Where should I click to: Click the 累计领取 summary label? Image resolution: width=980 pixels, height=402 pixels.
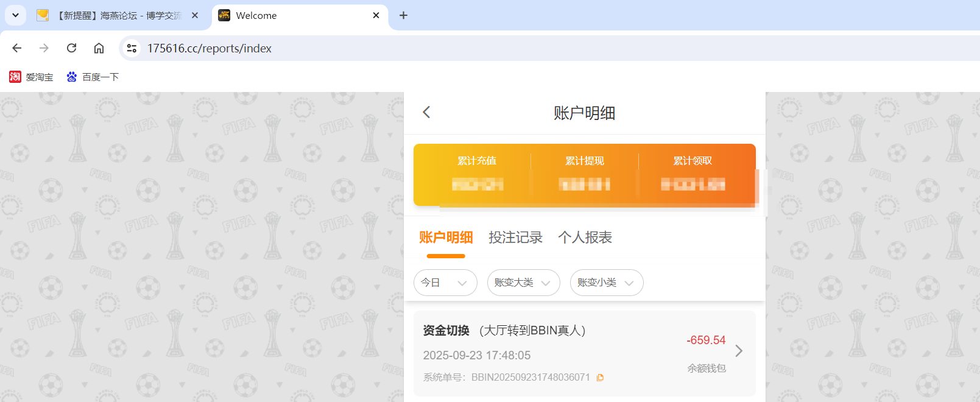pyautogui.click(x=693, y=161)
